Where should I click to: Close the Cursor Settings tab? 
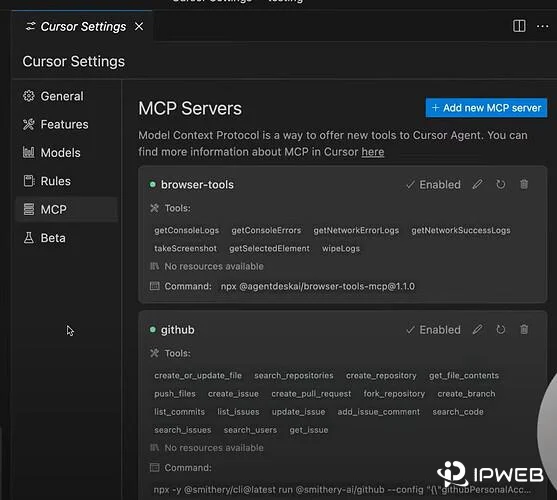(x=139, y=27)
